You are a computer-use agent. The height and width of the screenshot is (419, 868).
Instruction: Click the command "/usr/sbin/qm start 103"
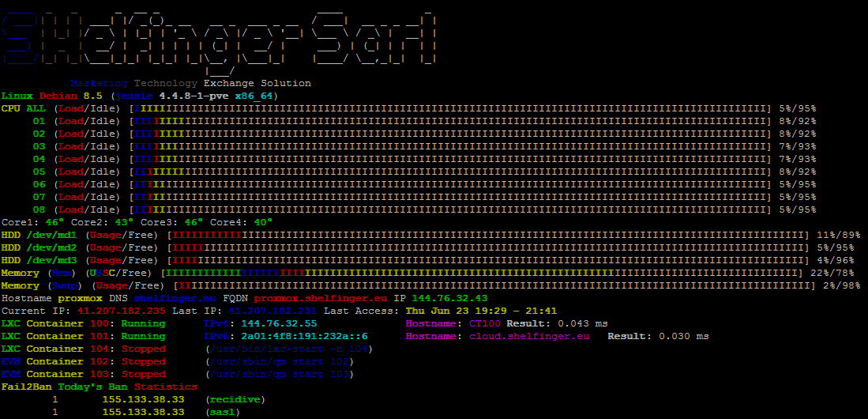[x=279, y=375]
